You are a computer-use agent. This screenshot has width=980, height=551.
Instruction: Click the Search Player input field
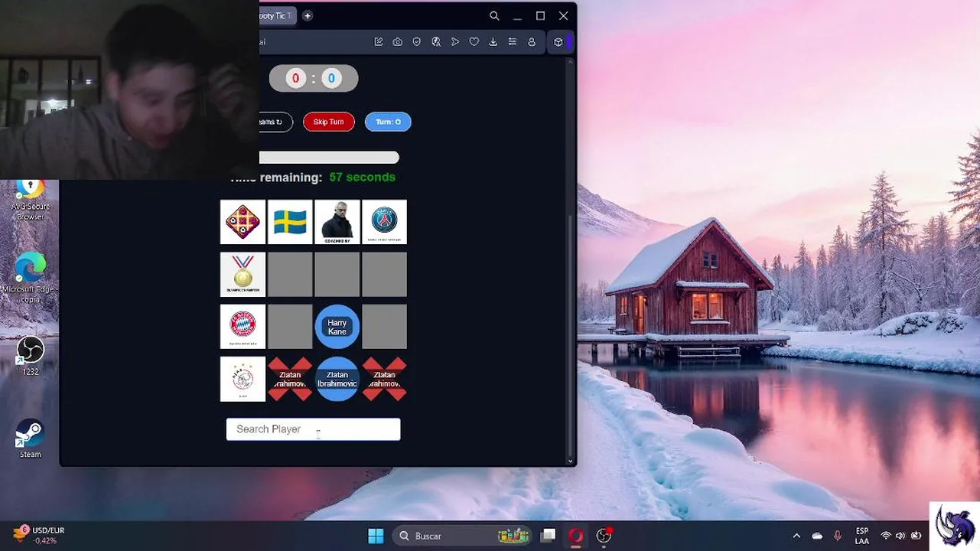pyautogui.click(x=313, y=429)
